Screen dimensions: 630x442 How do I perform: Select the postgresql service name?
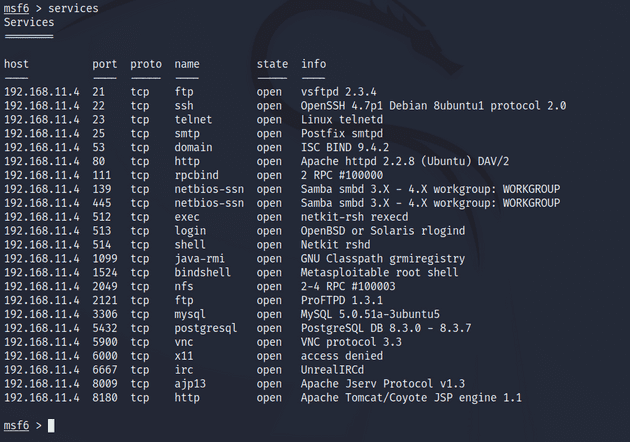click(x=206, y=328)
